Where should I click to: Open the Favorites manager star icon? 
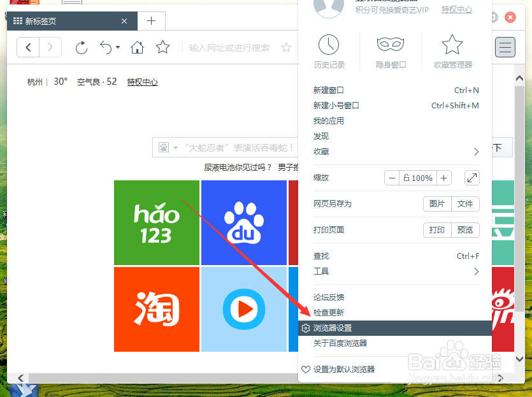pyautogui.click(x=452, y=45)
